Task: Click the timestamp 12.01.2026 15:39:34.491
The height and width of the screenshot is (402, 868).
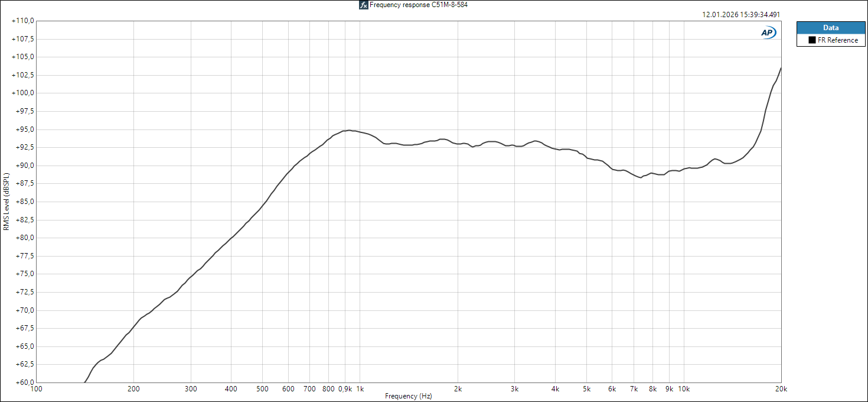Action: [x=741, y=15]
